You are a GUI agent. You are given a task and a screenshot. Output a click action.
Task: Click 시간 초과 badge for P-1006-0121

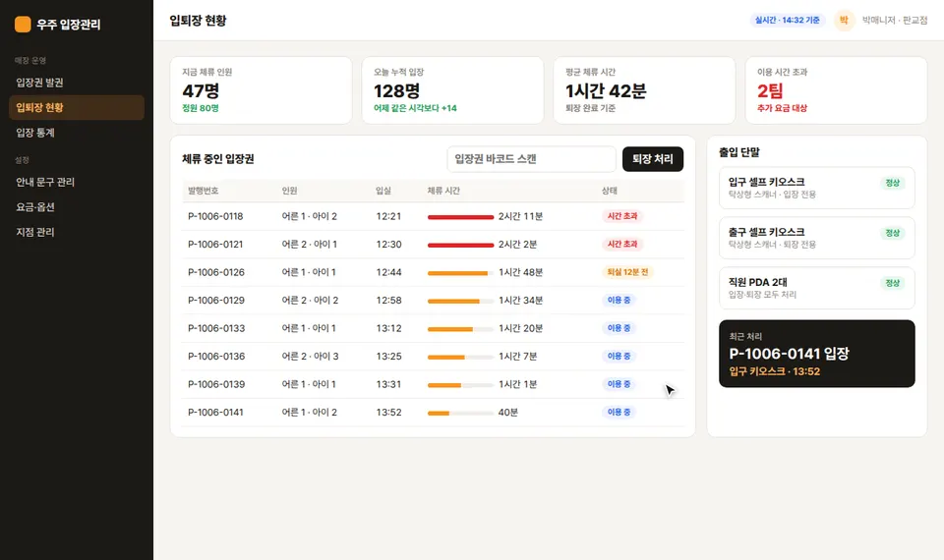(x=621, y=245)
